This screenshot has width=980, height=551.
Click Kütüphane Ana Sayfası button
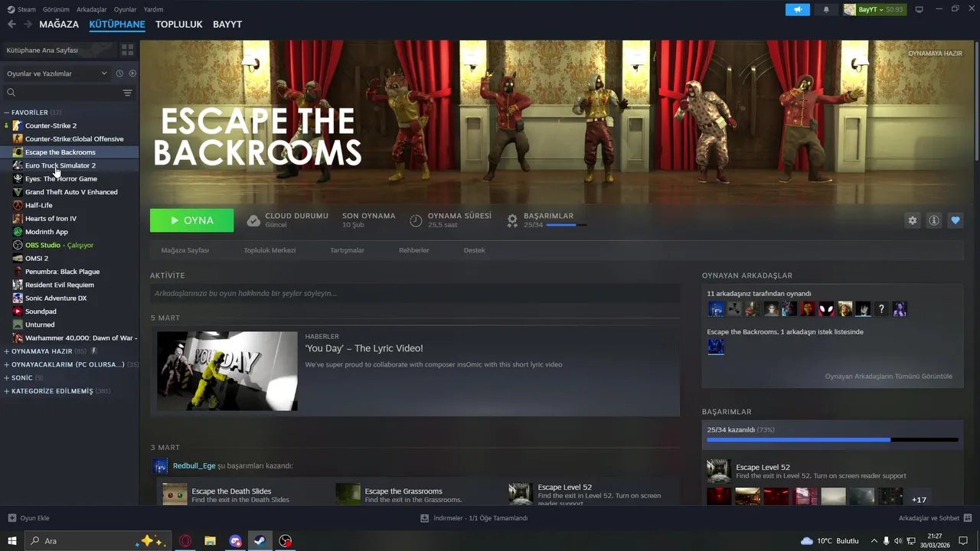pyautogui.click(x=58, y=50)
